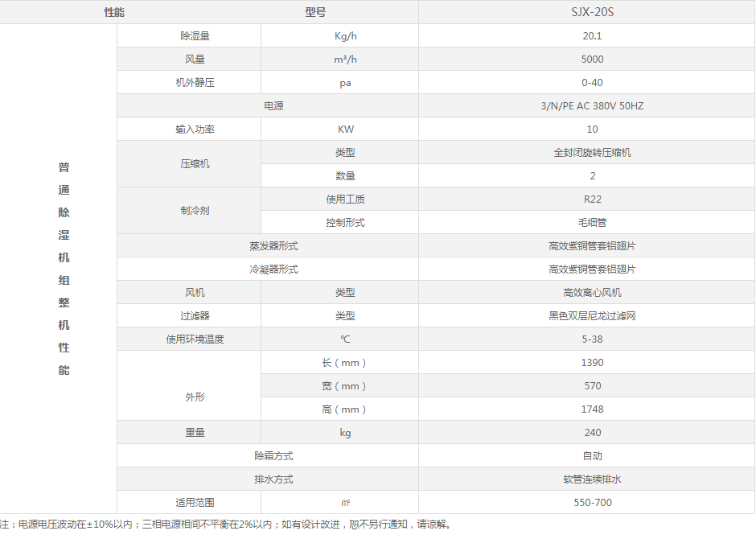Click the 黑色双层尼龙过滤网 filter cell
Viewport: 756px width, 539px height.
coord(592,316)
